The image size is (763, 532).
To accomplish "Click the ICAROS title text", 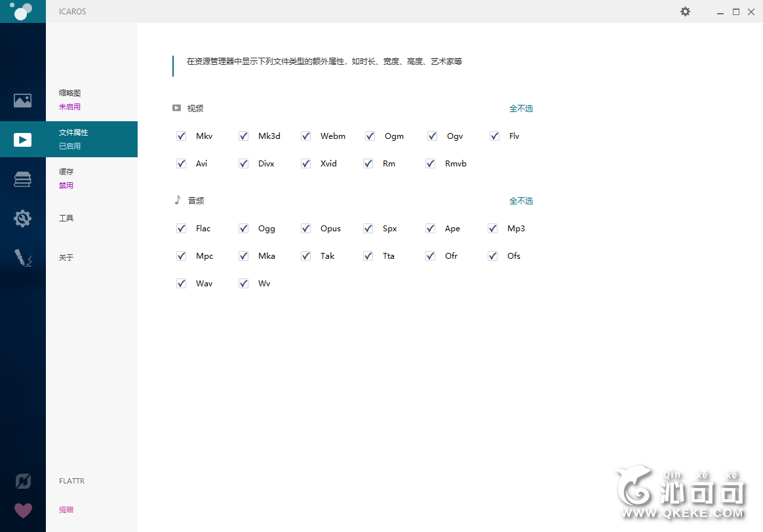I will [73, 12].
